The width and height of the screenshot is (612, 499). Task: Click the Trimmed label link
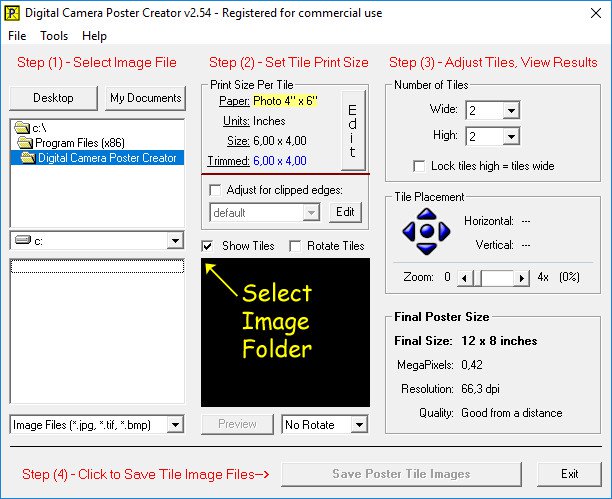click(228, 161)
